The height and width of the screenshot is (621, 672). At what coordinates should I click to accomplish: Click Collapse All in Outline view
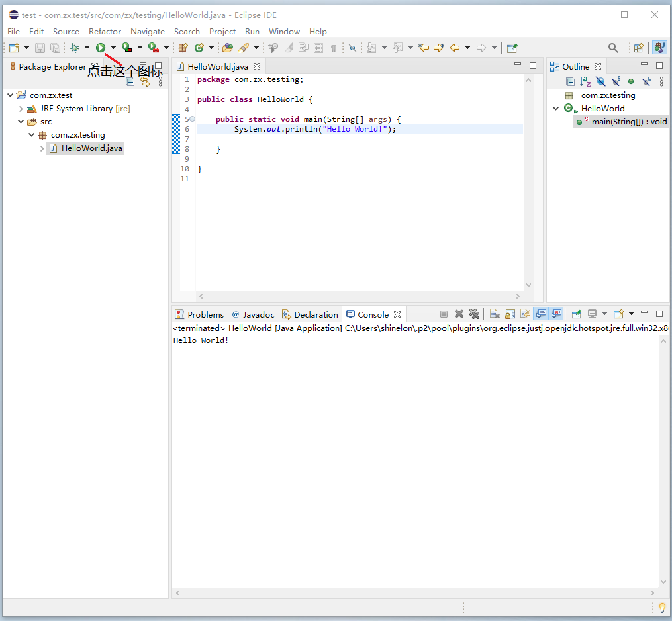[570, 81]
